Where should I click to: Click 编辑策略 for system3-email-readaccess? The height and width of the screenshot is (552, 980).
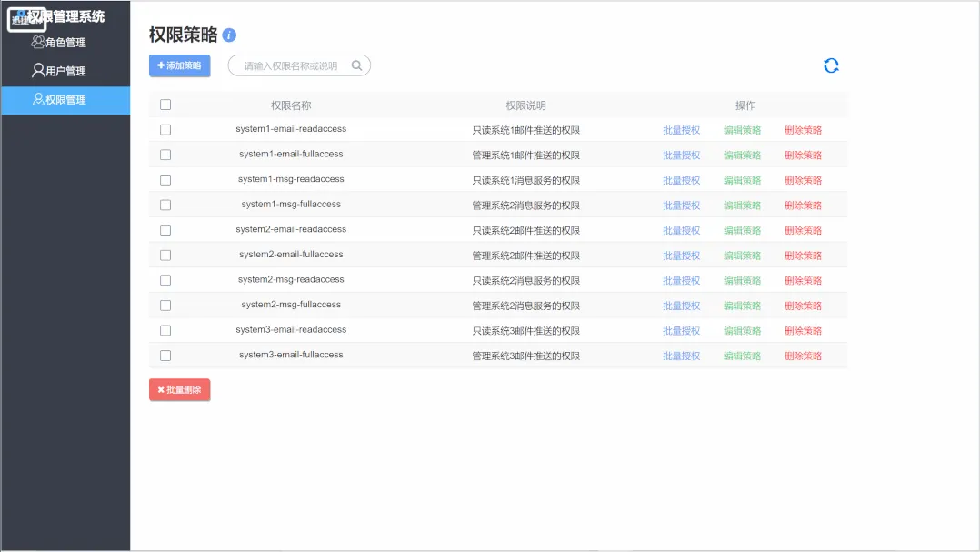pyautogui.click(x=743, y=331)
